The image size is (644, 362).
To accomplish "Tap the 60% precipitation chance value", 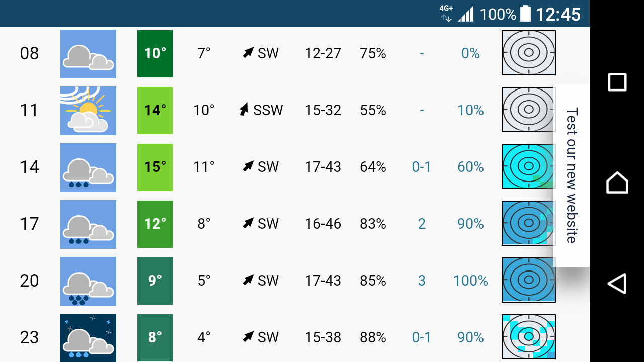I will pos(470,167).
